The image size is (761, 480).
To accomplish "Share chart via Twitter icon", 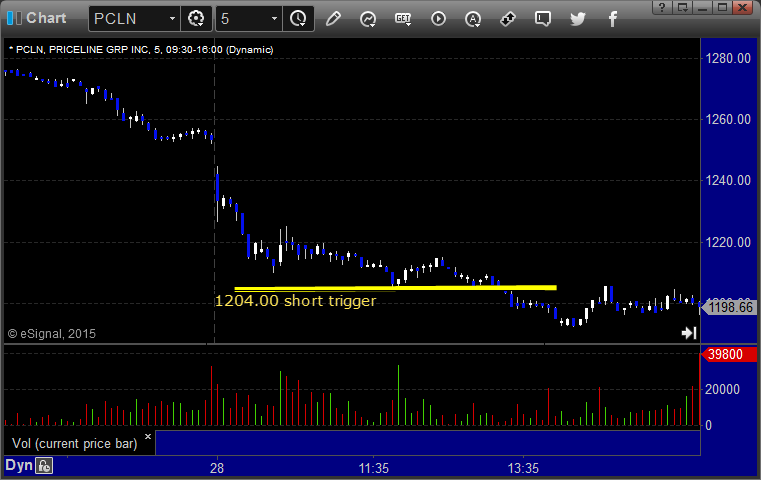I will coord(578,19).
